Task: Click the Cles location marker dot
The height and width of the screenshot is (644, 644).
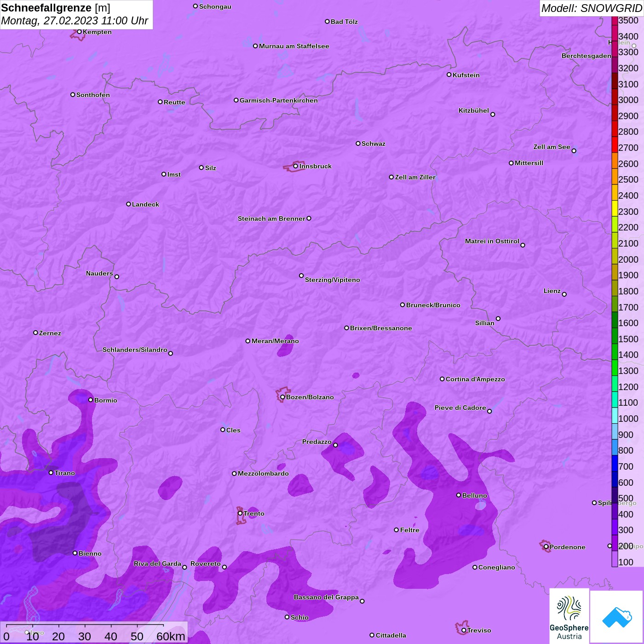Action: (x=223, y=430)
